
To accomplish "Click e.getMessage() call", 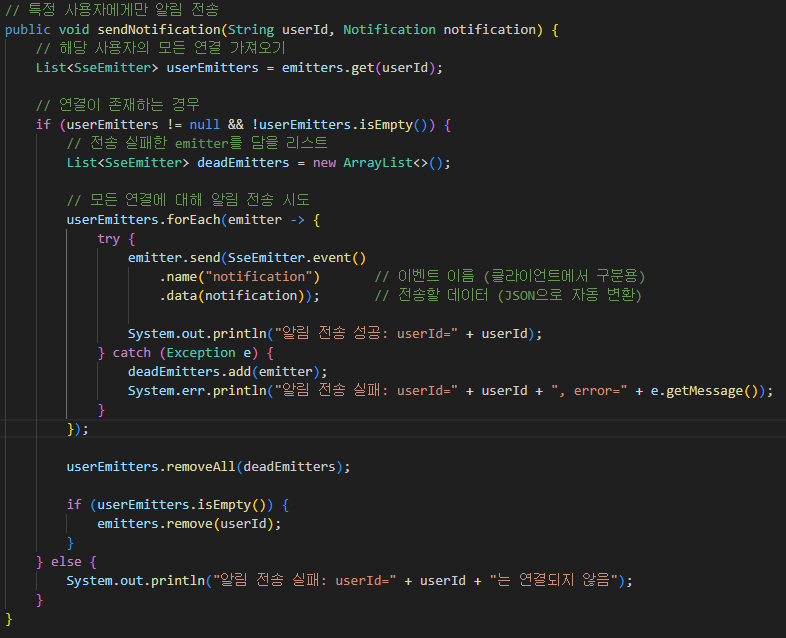I will coord(704,391).
